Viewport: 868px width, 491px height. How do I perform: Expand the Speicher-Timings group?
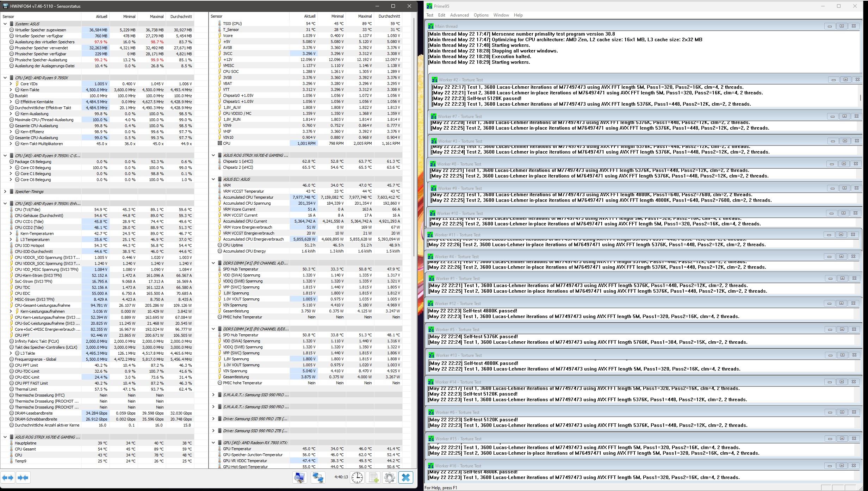(5, 192)
